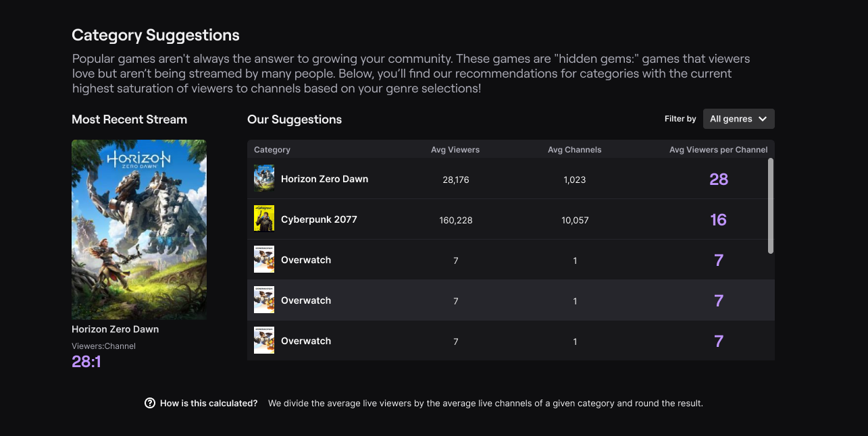Click the How is this calculated text
Image resolution: width=868 pixels, height=436 pixels.
coord(209,403)
